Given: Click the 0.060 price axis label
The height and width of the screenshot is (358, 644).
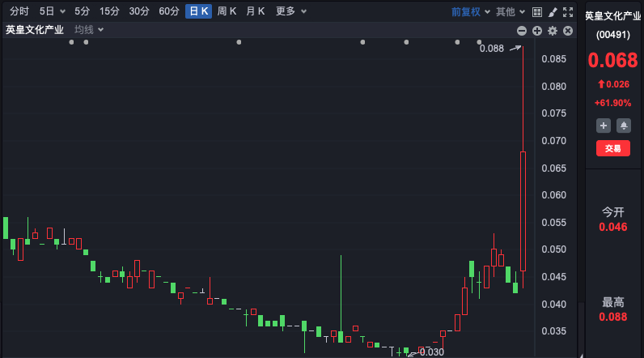Looking at the screenshot, I should coord(553,195).
